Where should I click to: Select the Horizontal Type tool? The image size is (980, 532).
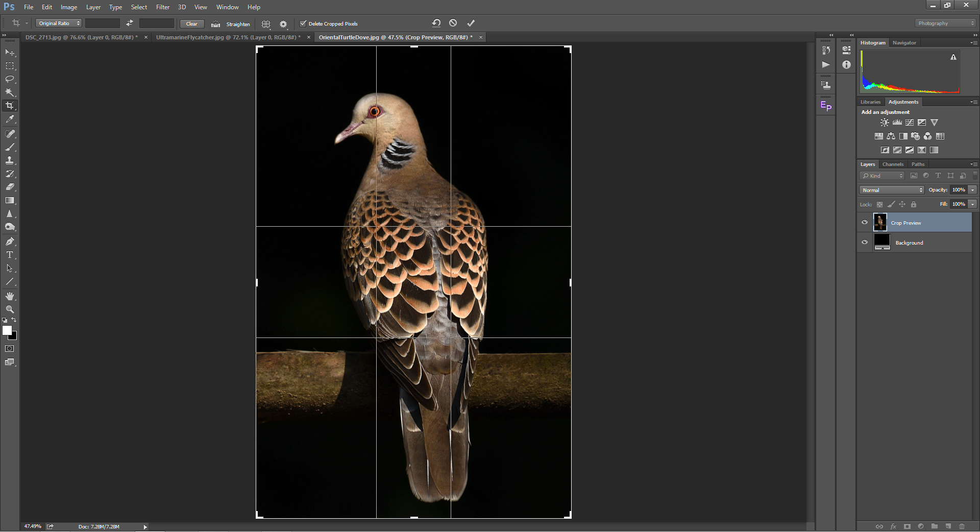[x=10, y=255]
